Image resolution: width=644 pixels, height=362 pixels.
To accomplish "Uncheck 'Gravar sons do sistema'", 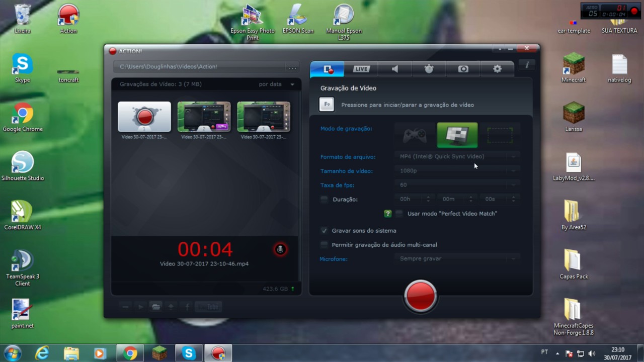I will point(324,231).
